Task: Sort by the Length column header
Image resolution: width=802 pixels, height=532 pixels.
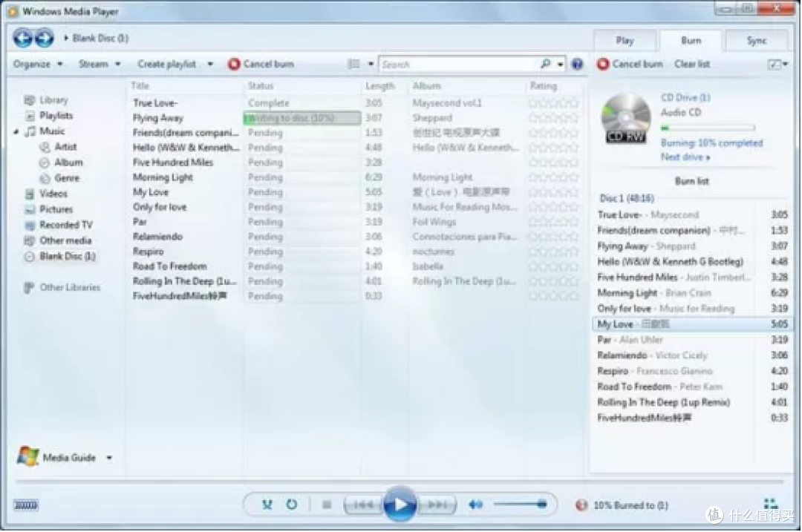Action: click(379, 86)
